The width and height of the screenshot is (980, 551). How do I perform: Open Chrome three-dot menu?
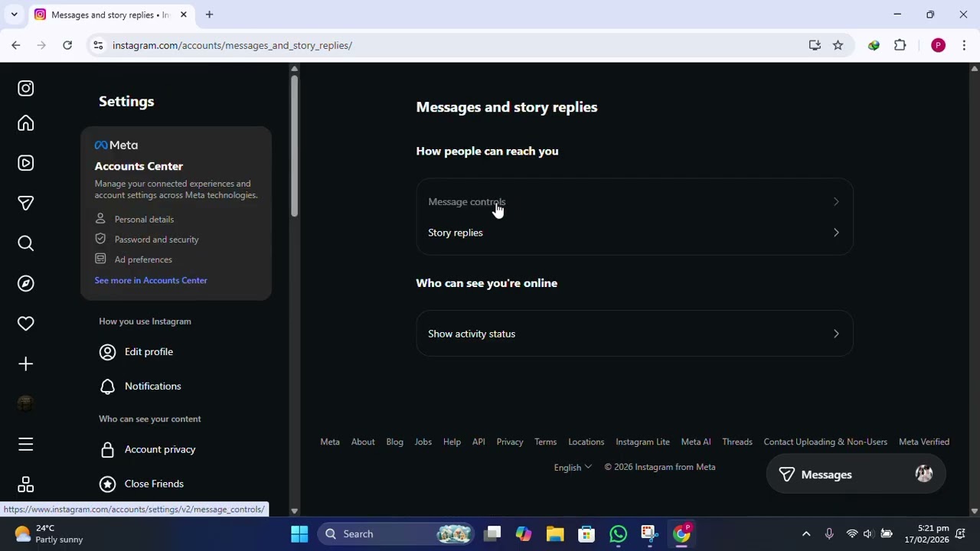coord(964,45)
